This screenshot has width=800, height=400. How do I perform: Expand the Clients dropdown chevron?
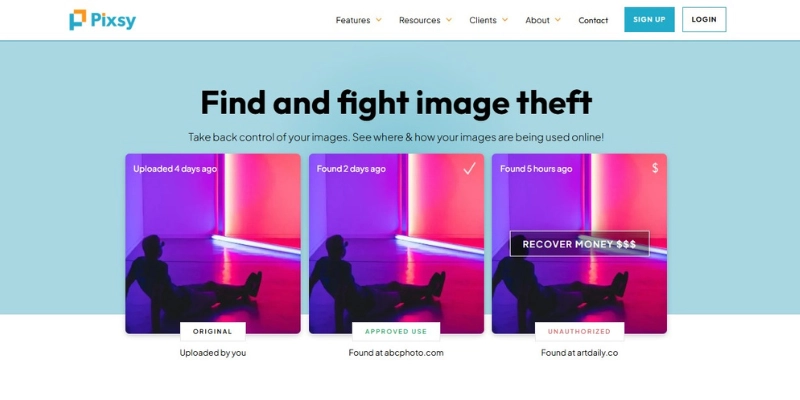[505, 20]
